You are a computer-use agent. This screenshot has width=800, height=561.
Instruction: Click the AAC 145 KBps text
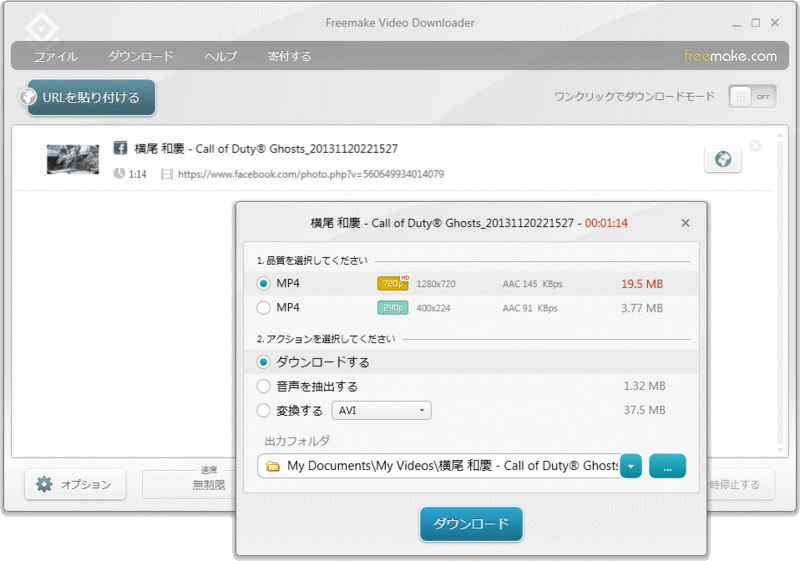(532, 284)
